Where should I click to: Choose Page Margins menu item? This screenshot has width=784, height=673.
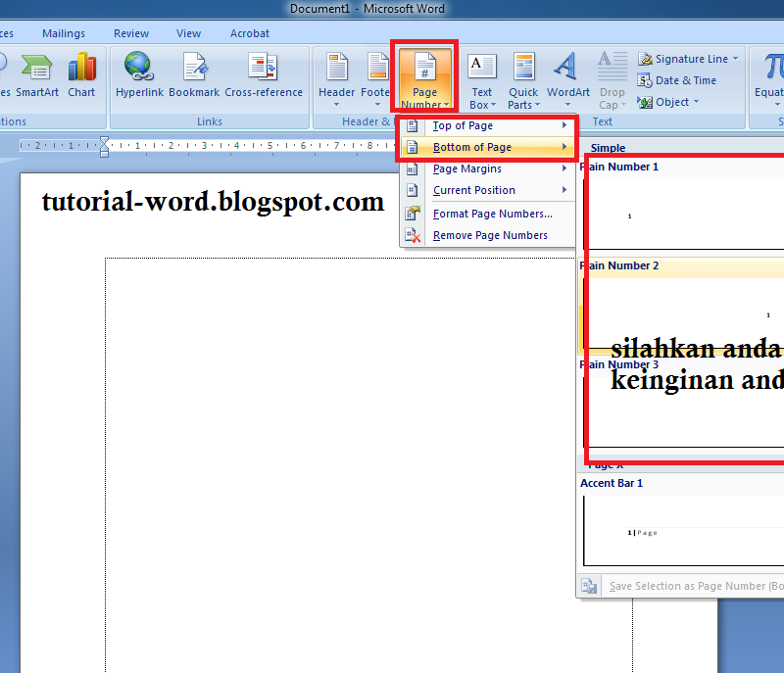(487, 168)
